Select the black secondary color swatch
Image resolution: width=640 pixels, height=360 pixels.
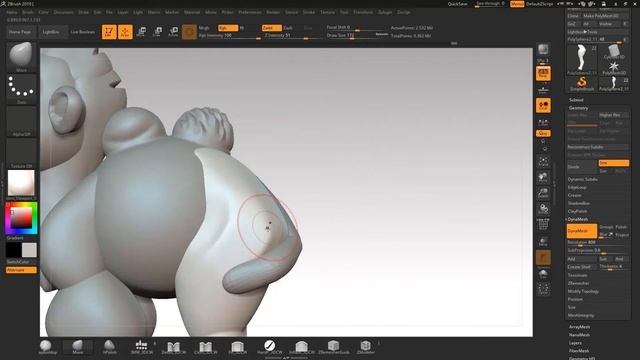click(13, 250)
